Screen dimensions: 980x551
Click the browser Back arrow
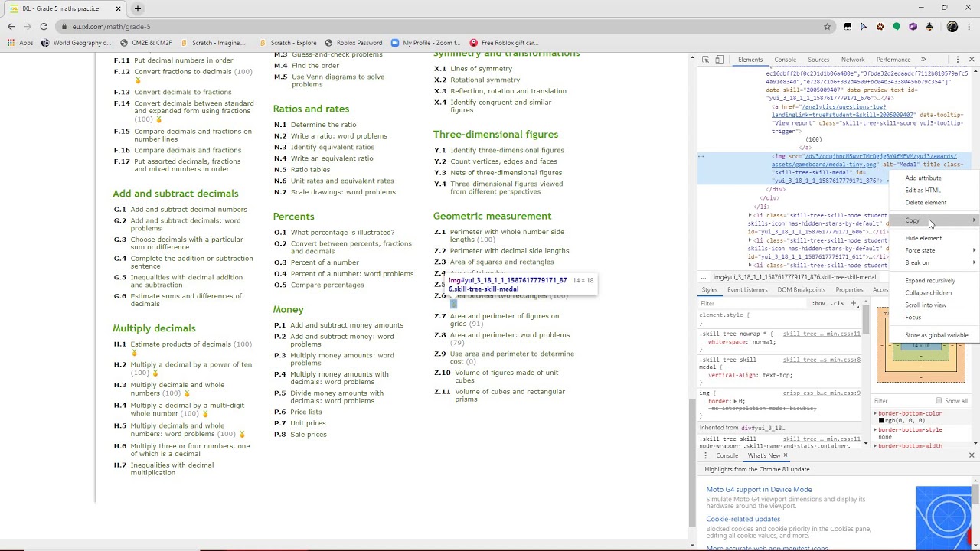click(11, 26)
